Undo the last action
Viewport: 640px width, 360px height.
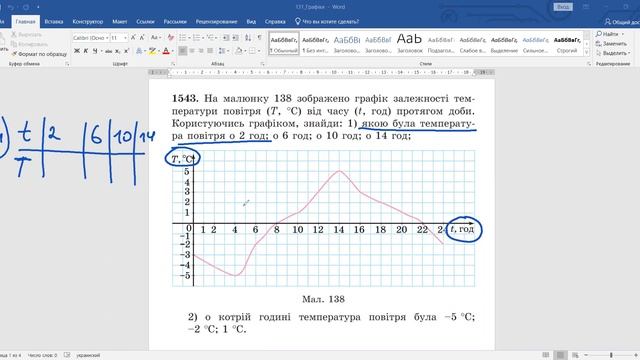[x=11, y=7]
